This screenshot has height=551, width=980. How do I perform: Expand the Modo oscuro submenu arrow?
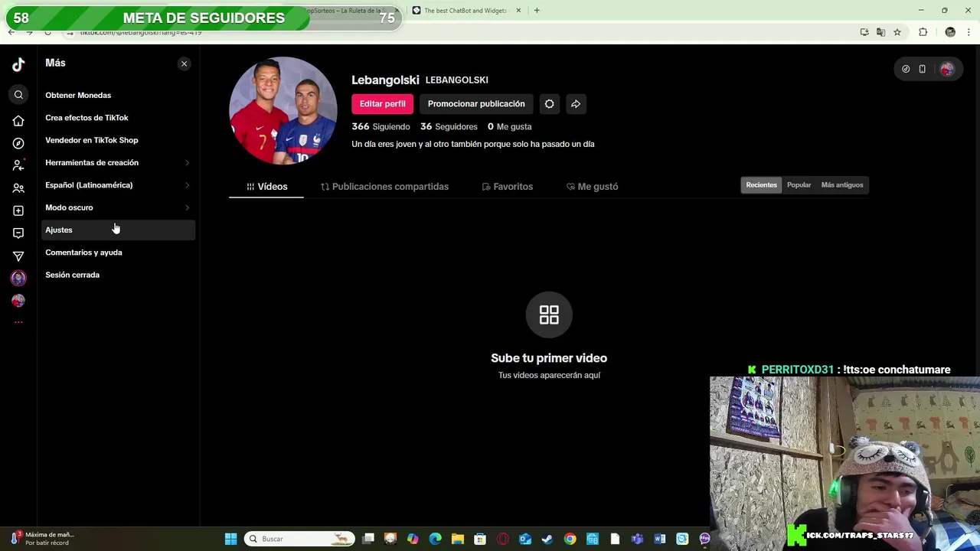(187, 207)
